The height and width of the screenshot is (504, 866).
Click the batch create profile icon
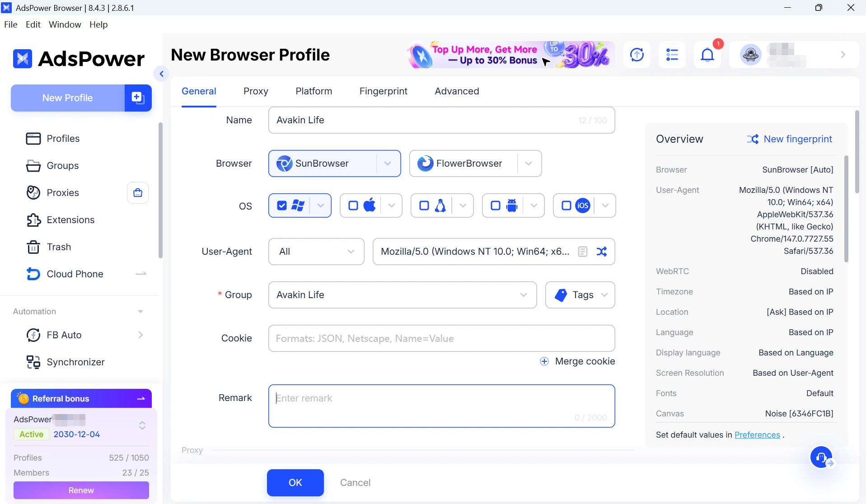138,98
